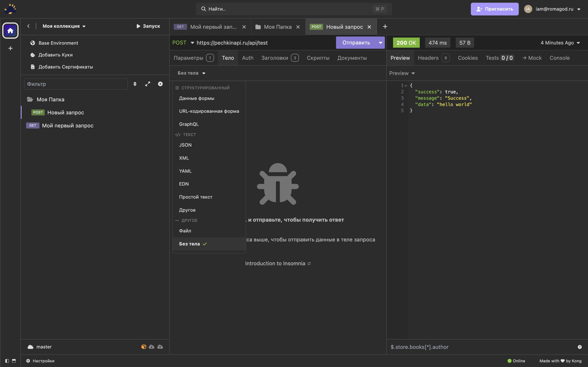
Task: Choose JSON from the body type menu
Action: coord(185,145)
